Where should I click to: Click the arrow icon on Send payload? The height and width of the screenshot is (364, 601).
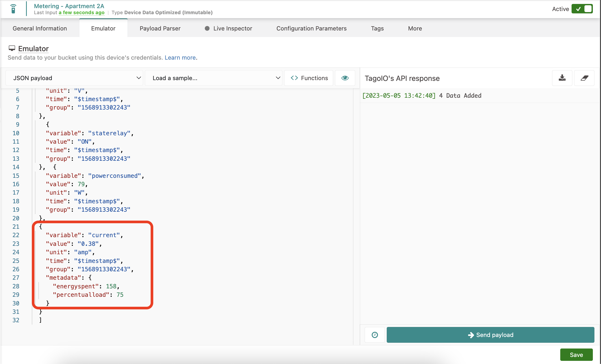pos(471,335)
